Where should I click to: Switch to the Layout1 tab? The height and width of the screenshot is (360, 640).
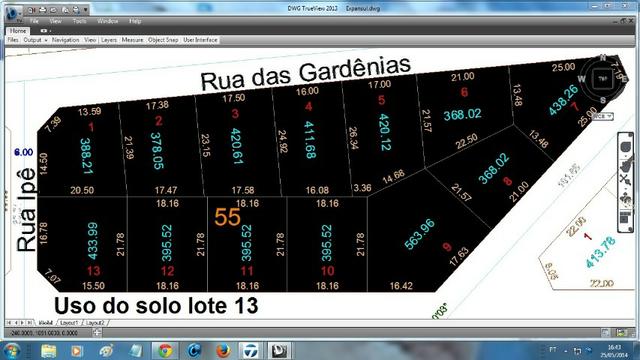69,322
